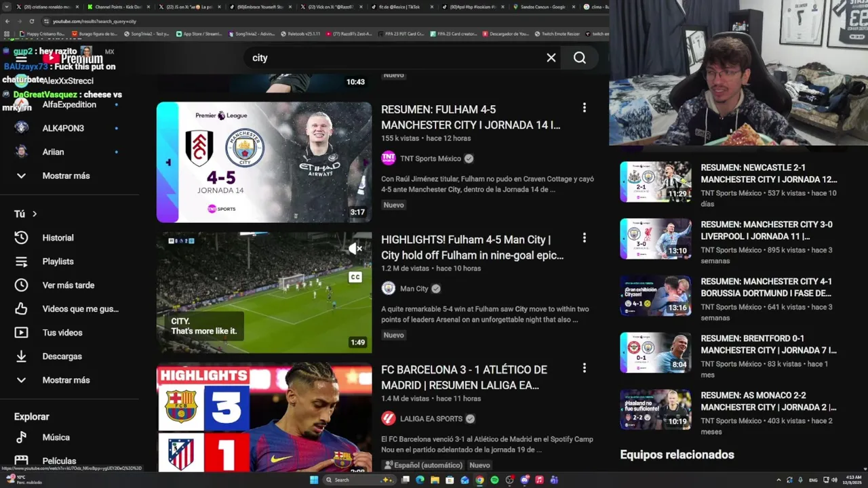The width and height of the screenshot is (868, 488).
Task: Open AlfaExpedition channel subscription
Action: pos(69,104)
